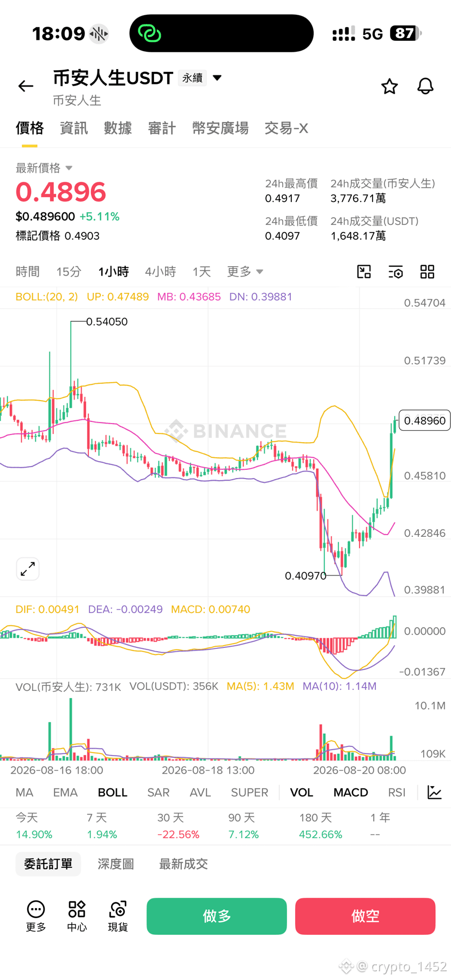Select the 價格 tab

[29, 128]
